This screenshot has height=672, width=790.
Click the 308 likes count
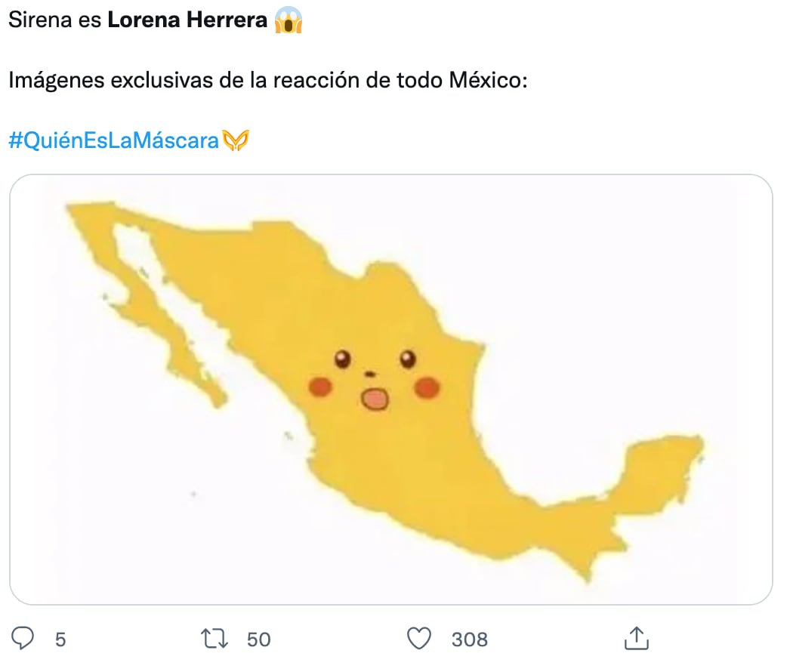click(469, 640)
